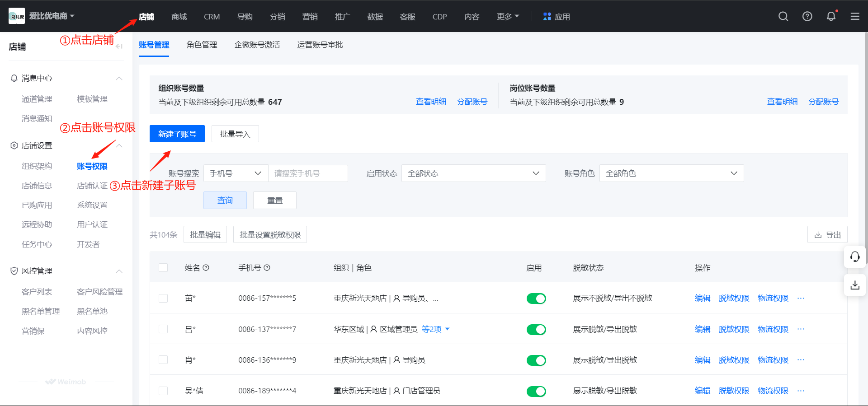
Task: Click the 爱比优电商 shop logo
Action: 17,16
